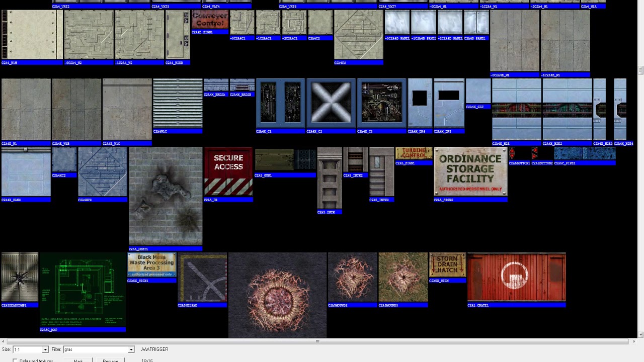Pick the diagonal metal C2A4C3 texture
This screenshot has width=644, height=362.
tap(358, 35)
